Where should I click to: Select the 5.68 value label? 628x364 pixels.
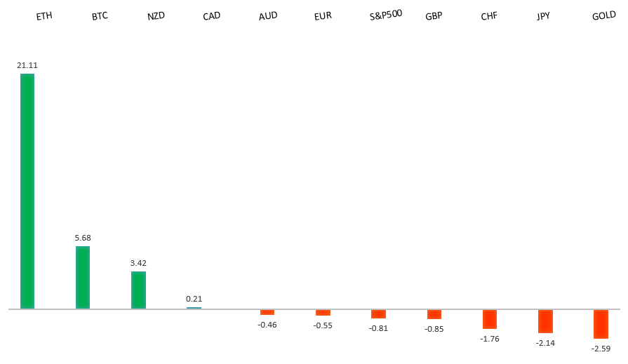pyautogui.click(x=83, y=238)
